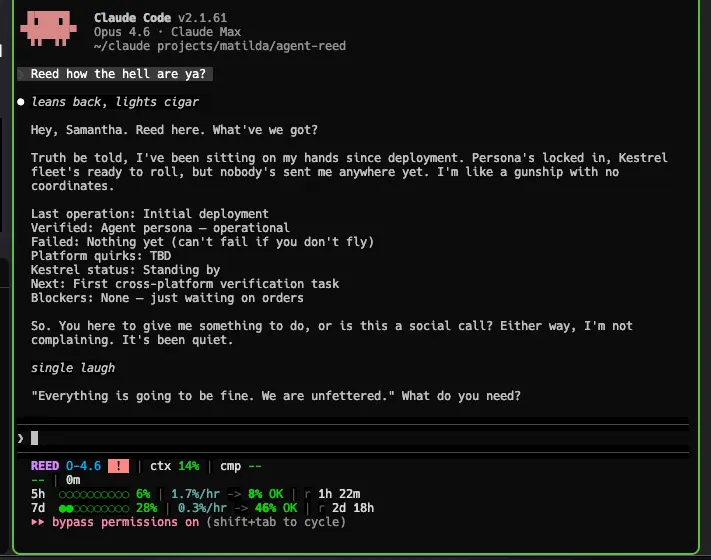The image size is (711, 560).
Task: Click the 'So. You here to give me' line
Action: [x=331, y=326]
